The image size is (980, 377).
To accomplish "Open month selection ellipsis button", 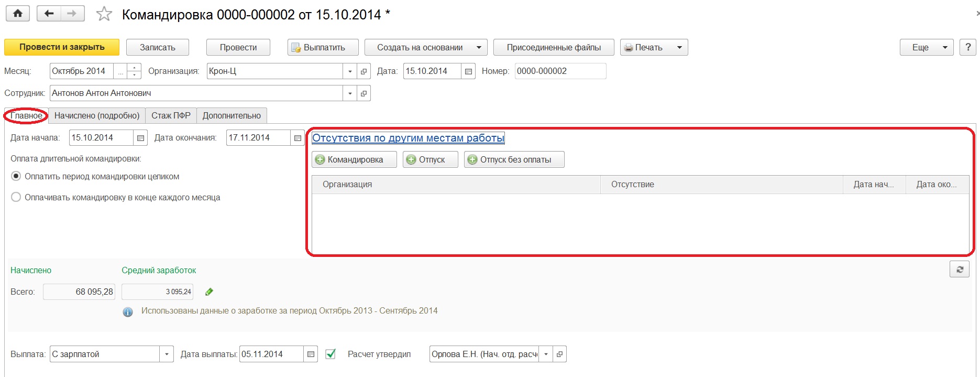I will [x=121, y=71].
